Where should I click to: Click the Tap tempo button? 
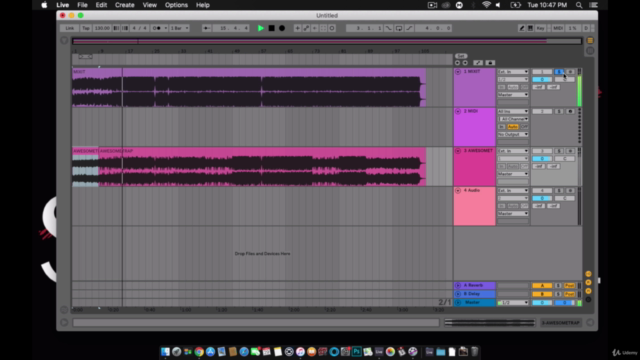click(x=86, y=28)
